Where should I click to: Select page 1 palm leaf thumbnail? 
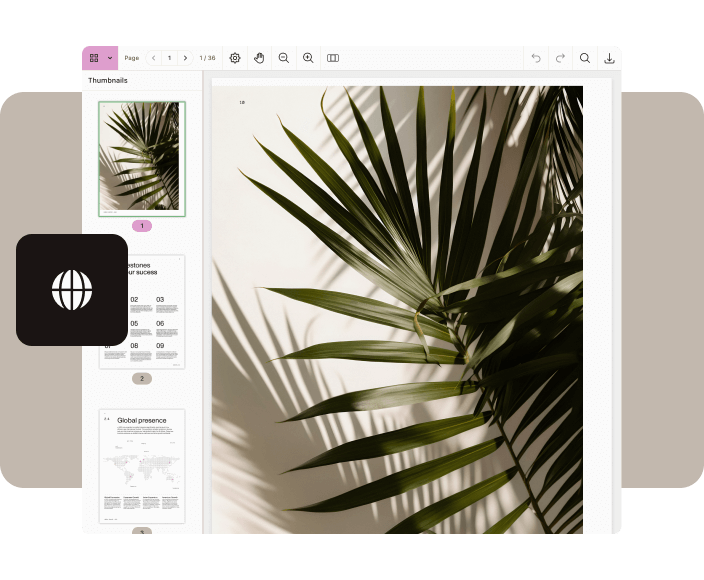click(x=141, y=157)
